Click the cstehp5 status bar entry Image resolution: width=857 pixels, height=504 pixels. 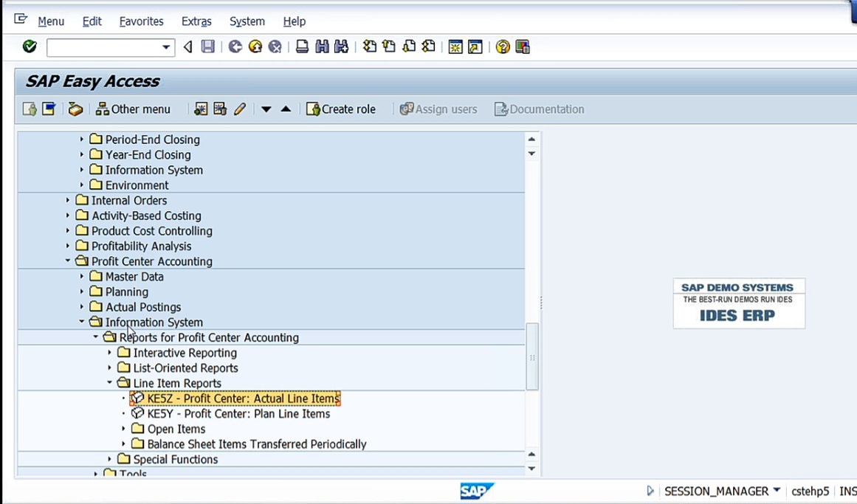point(810,491)
